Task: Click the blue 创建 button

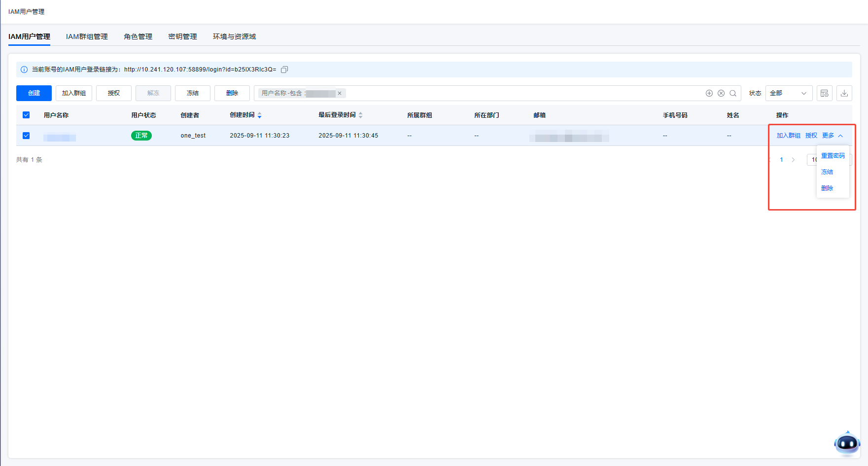Action: point(34,93)
